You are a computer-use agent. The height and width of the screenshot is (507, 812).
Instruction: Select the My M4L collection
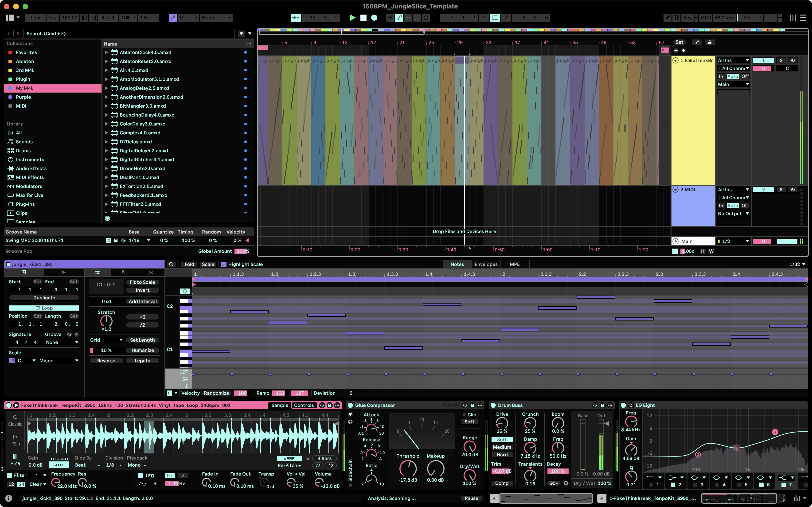pos(53,88)
